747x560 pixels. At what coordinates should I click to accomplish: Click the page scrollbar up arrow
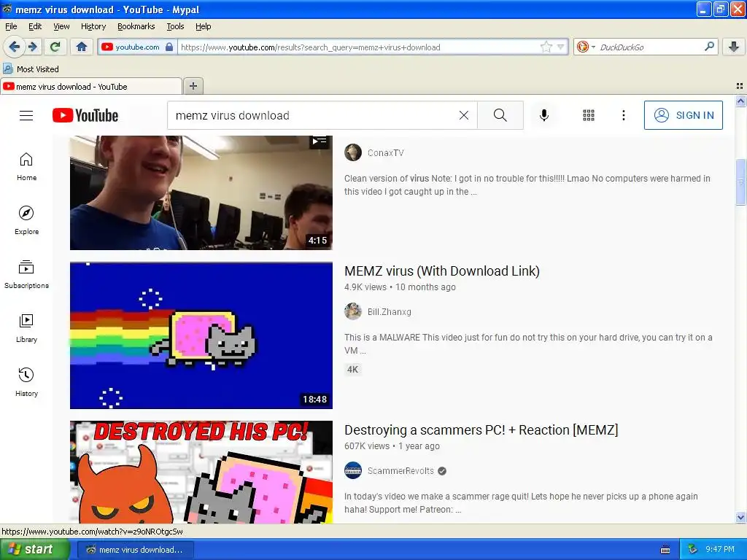tap(740, 101)
